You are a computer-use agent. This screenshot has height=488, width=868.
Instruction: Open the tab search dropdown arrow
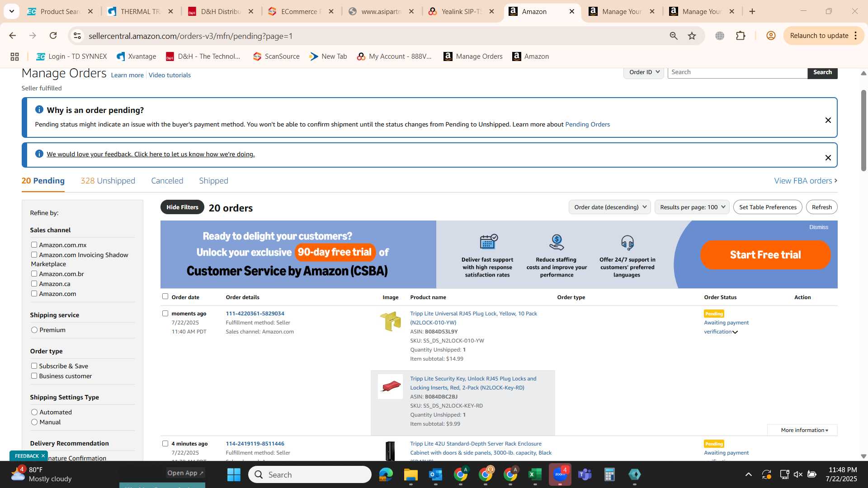pyautogui.click(x=11, y=11)
